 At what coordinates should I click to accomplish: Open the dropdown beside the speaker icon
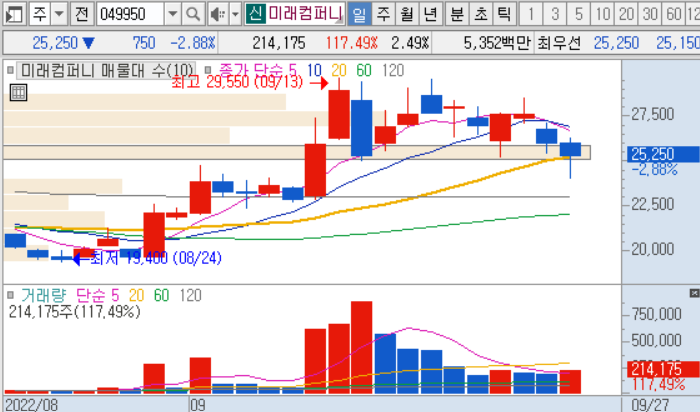point(235,14)
